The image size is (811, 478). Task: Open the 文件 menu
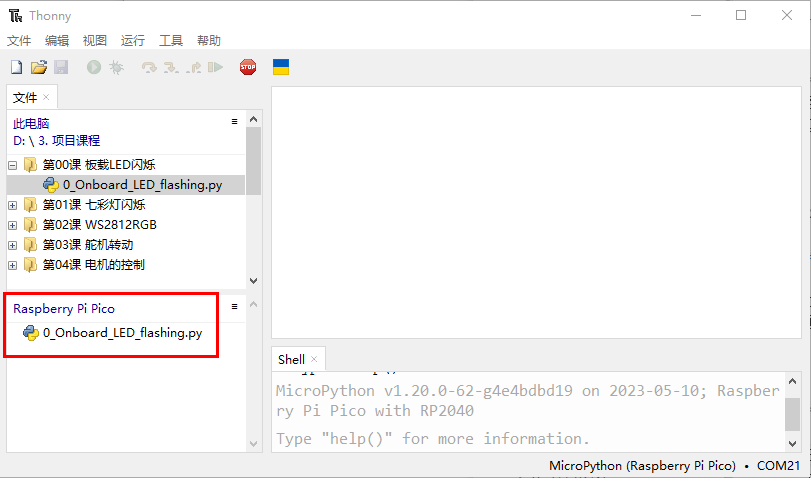(x=19, y=40)
